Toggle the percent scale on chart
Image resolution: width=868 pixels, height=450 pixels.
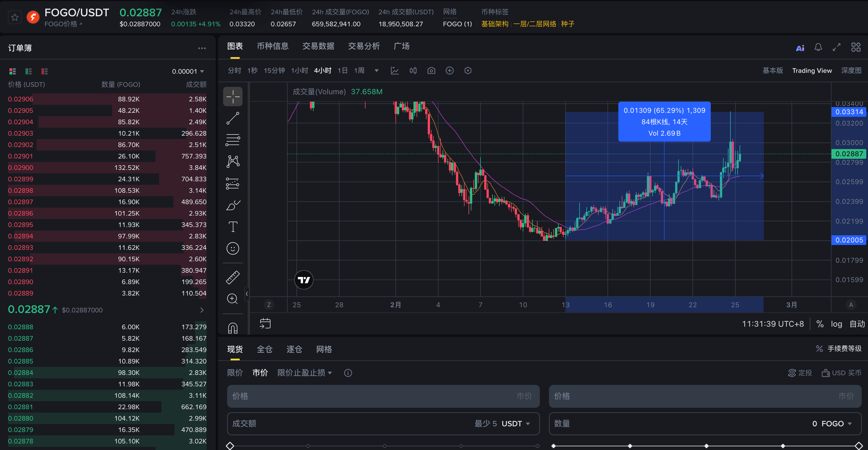point(820,324)
